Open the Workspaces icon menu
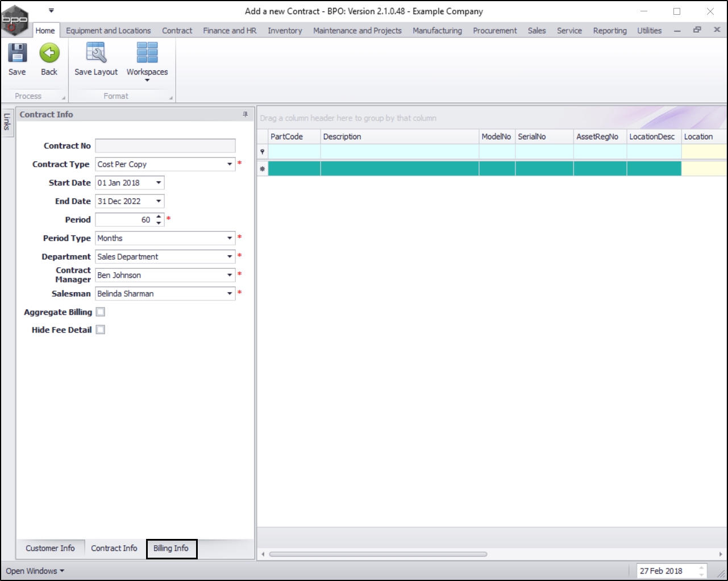This screenshot has height=581, width=728. point(147,53)
